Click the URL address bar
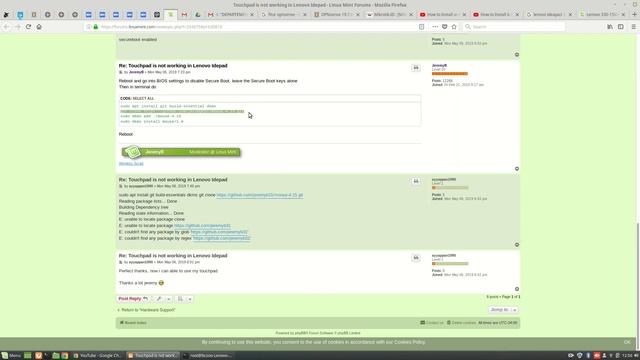 tap(257, 27)
